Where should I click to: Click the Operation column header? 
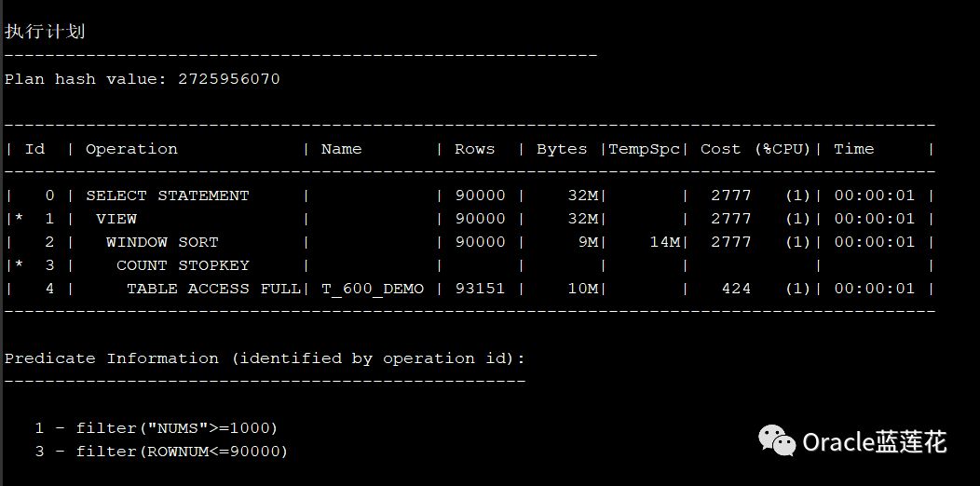[x=132, y=149]
